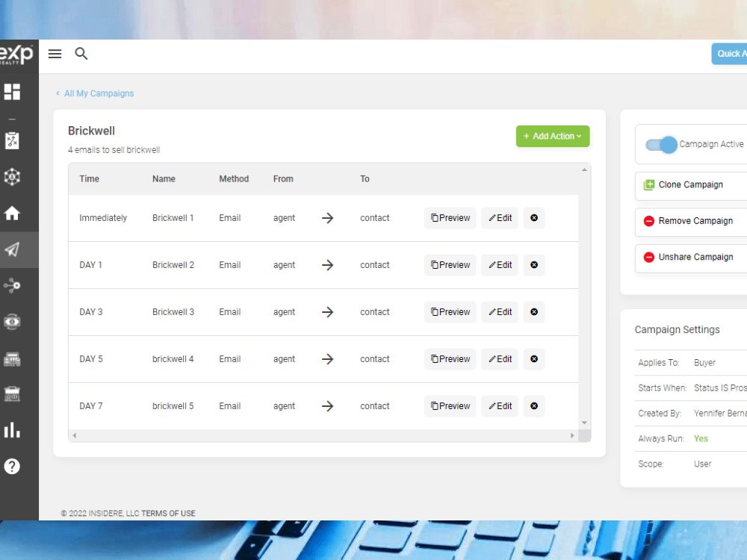Preview the brickwell 5 email
747x560 pixels.
pos(450,406)
